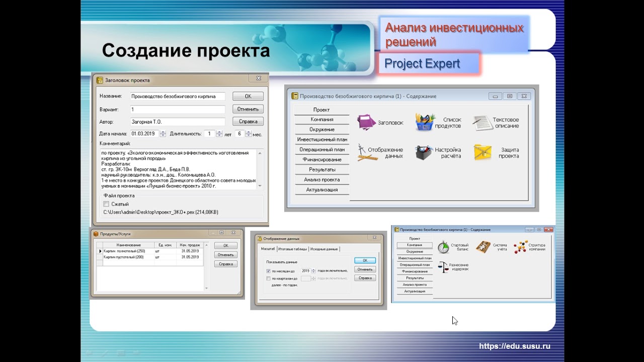Click the Продукты/Услуги table scrollbar
This screenshot has height=362, width=644.
point(206,266)
